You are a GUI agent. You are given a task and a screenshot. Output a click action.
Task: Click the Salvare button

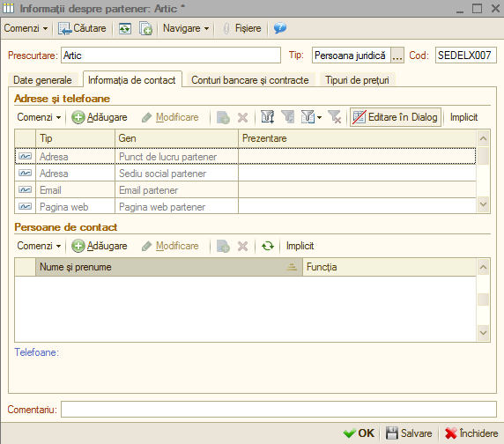click(409, 433)
